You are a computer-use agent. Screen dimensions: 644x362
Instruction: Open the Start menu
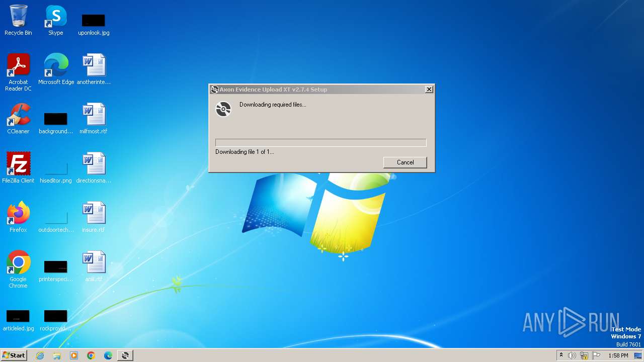coord(14,355)
